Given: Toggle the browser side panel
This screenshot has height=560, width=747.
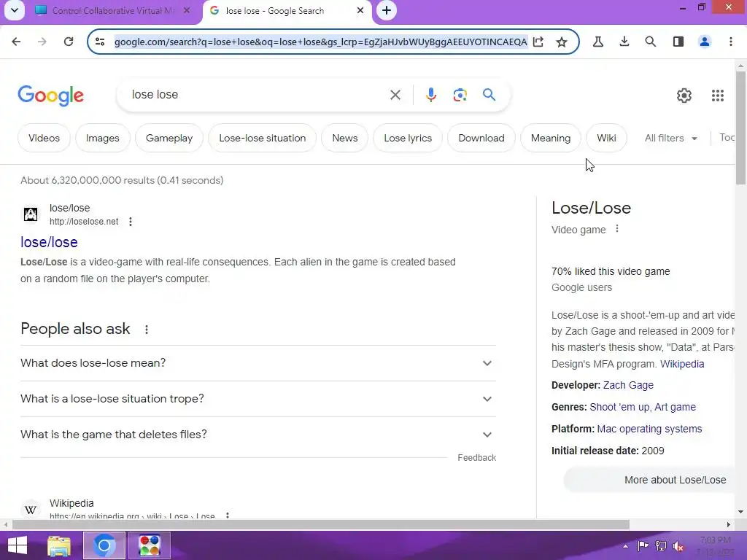Looking at the screenshot, I should (678, 42).
